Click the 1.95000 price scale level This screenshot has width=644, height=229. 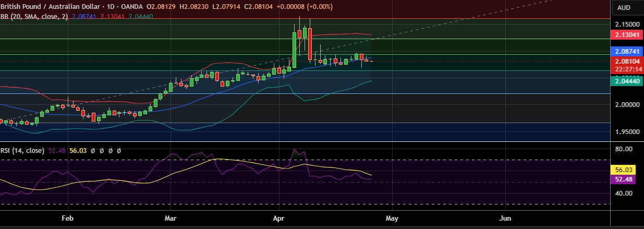[628, 132]
